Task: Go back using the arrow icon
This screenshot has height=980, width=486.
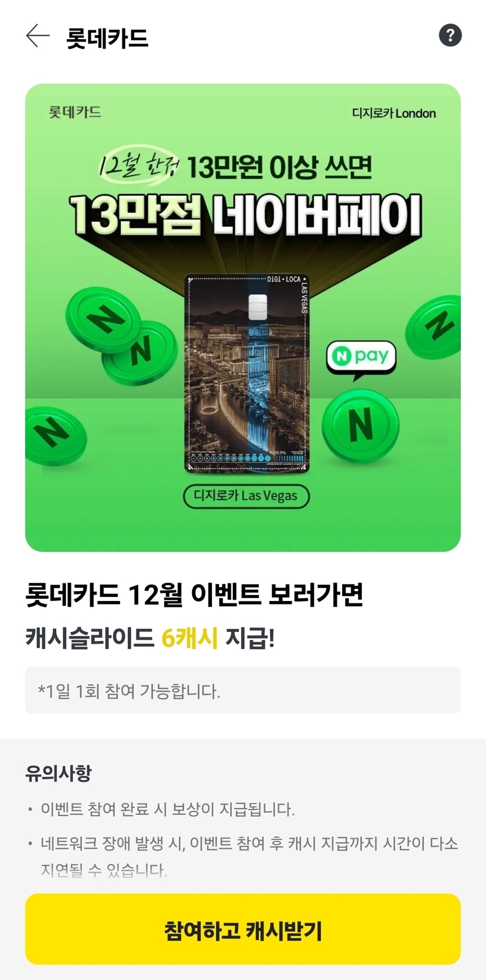Action: pos(38,36)
